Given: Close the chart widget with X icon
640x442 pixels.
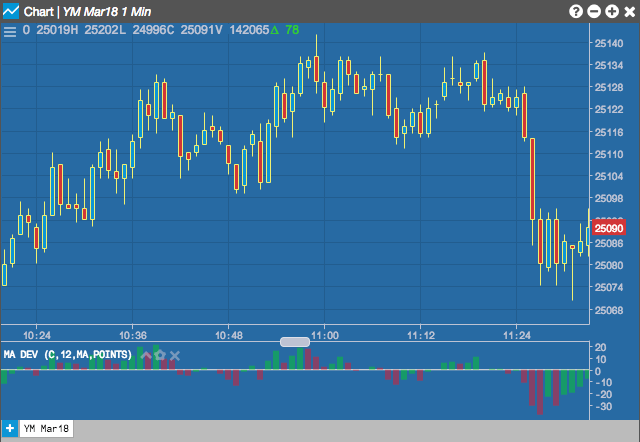Looking at the screenshot, I should [630, 11].
